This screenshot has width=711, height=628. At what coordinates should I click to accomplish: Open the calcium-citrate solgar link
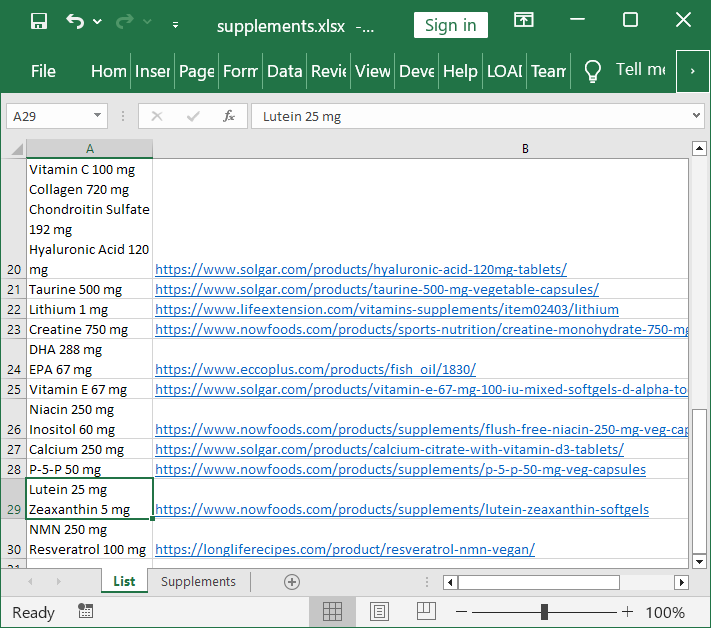[390, 449]
